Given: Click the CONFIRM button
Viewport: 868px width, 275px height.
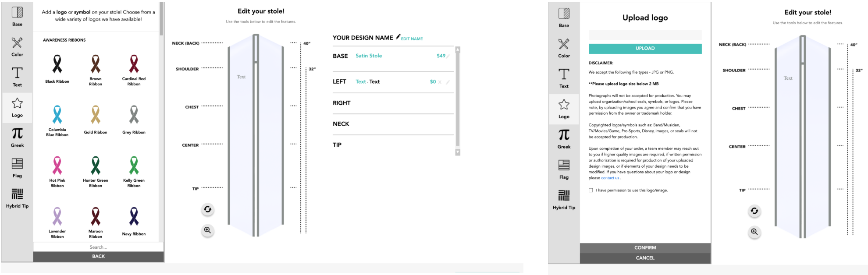Looking at the screenshot, I should (x=645, y=248).
